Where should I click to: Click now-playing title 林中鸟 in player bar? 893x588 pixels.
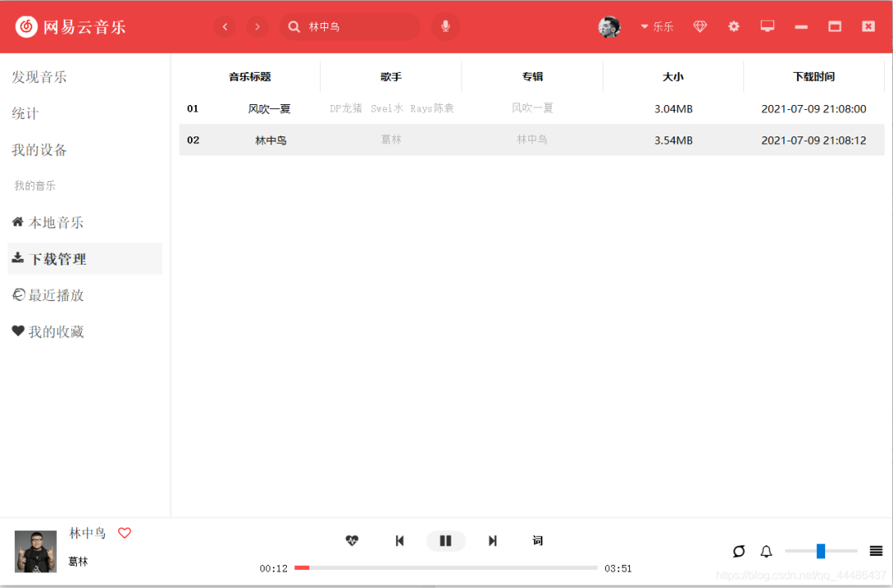click(87, 533)
